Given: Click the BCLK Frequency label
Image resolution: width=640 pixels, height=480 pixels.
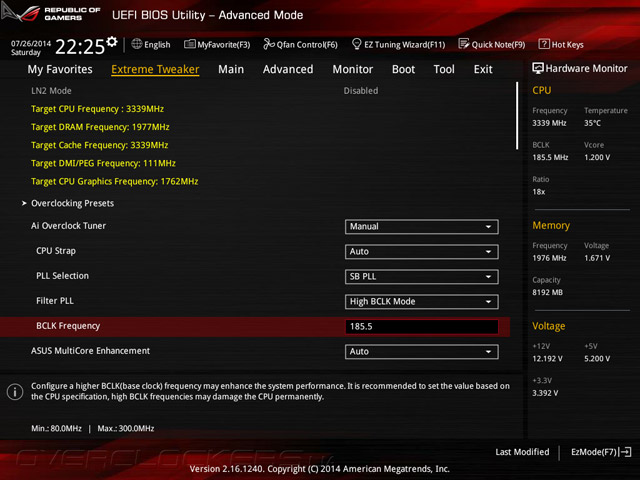Looking at the screenshot, I should click(x=68, y=326).
